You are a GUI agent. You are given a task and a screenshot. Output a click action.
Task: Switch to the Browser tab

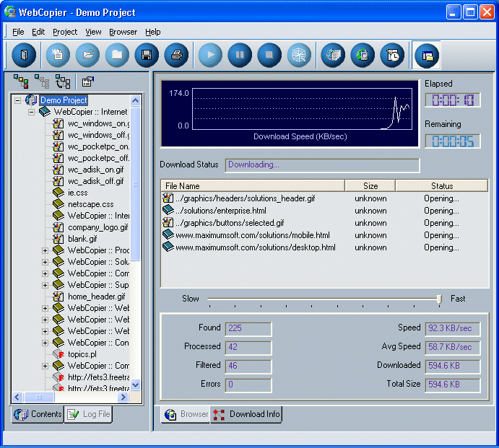[186, 414]
